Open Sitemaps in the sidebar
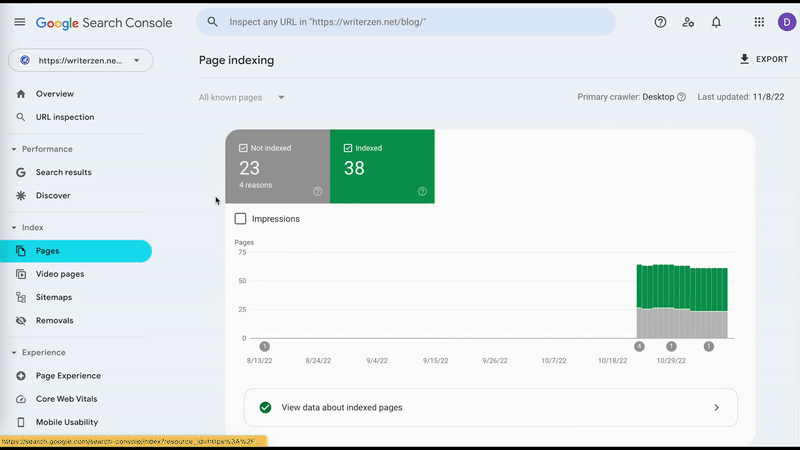Viewport: 800px width, 450px height. [x=53, y=297]
